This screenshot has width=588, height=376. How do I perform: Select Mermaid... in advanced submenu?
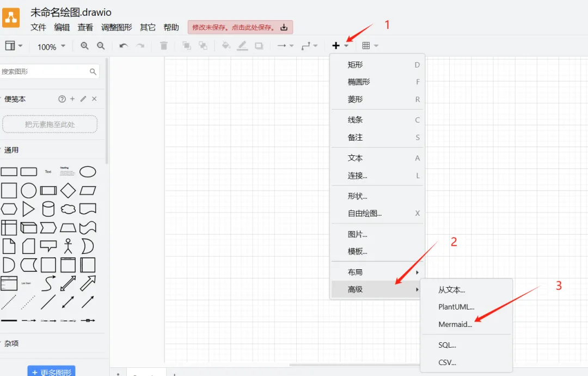click(466, 324)
